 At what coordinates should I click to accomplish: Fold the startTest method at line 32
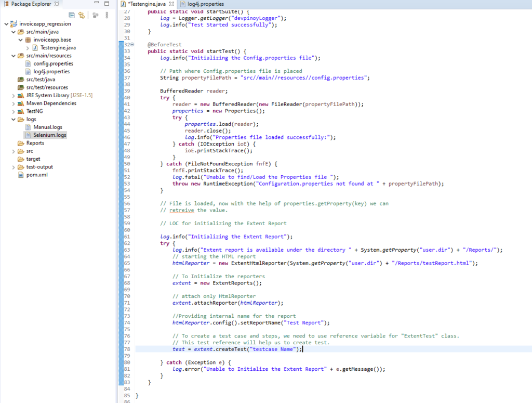pyautogui.click(x=132, y=45)
